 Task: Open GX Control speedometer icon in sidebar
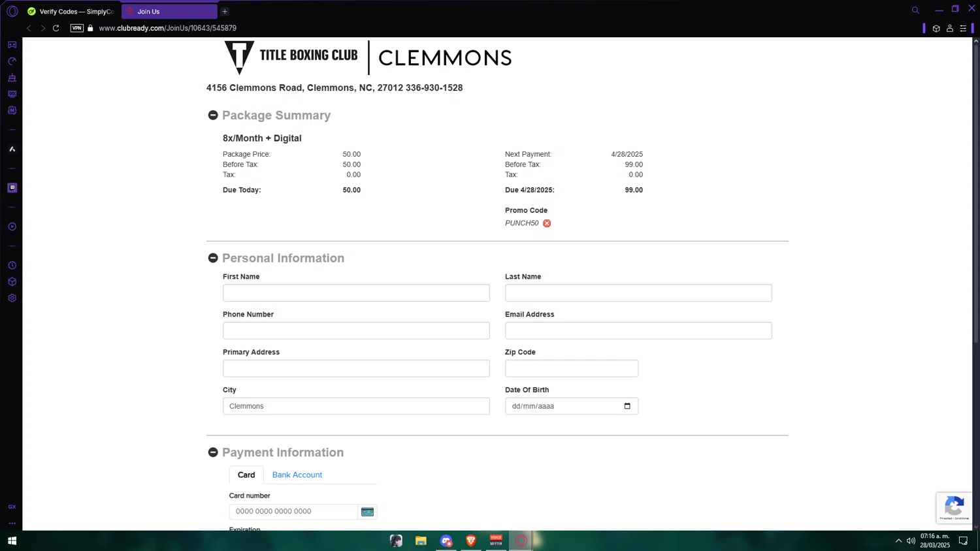tap(12, 61)
